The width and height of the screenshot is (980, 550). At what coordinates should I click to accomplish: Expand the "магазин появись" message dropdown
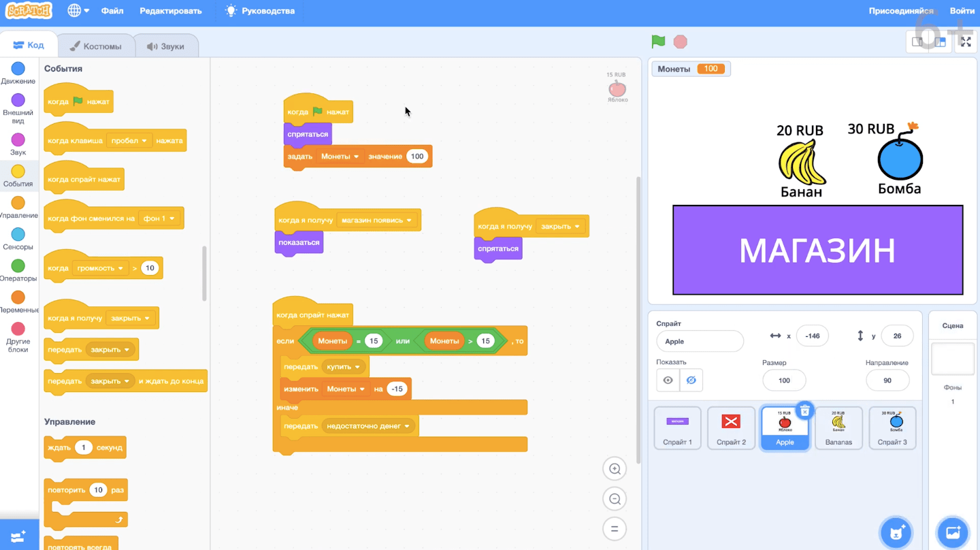(x=410, y=221)
